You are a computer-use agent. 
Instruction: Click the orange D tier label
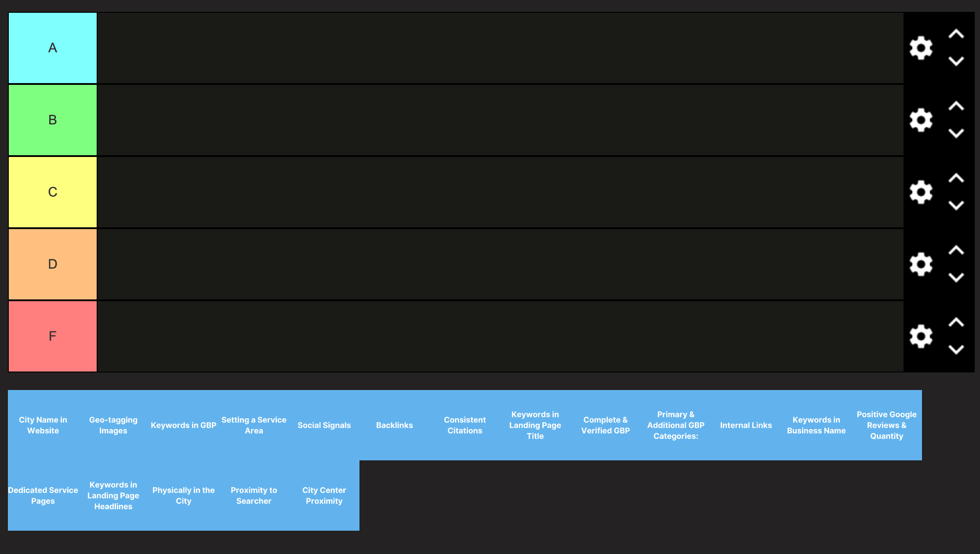tap(53, 264)
